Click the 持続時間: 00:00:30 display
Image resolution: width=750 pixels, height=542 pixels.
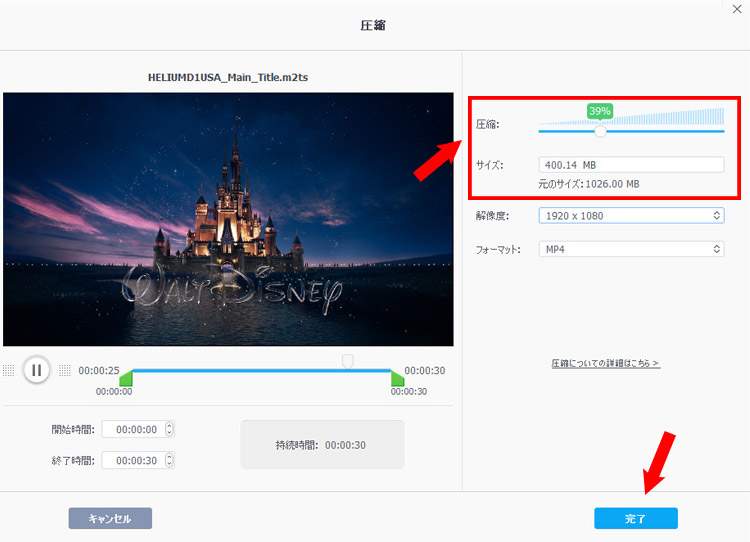[x=321, y=445]
